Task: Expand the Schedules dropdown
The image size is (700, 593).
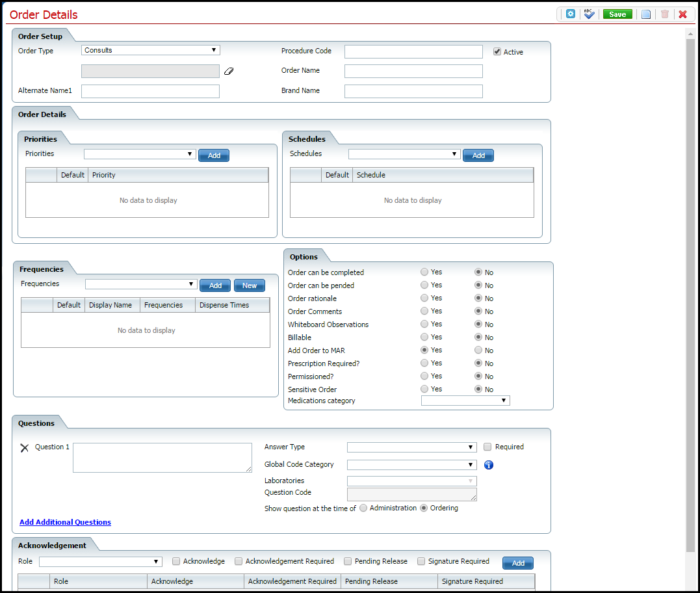Action: click(x=404, y=154)
